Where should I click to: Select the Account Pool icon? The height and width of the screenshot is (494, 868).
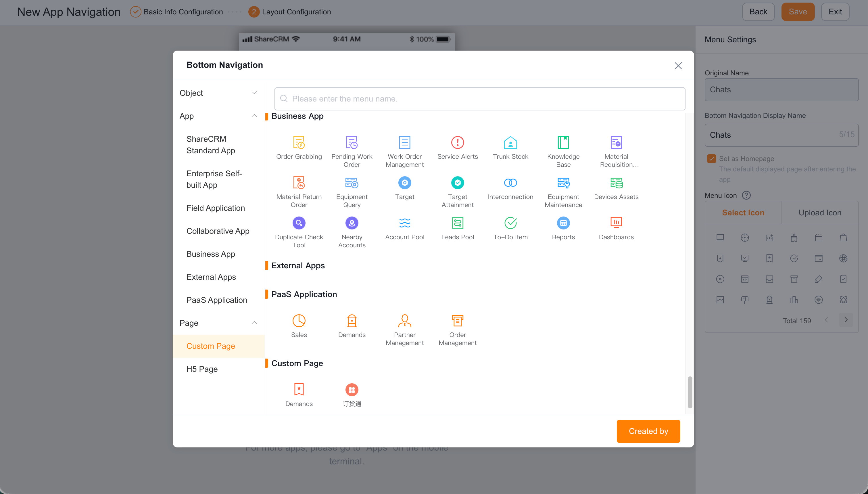(404, 223)
